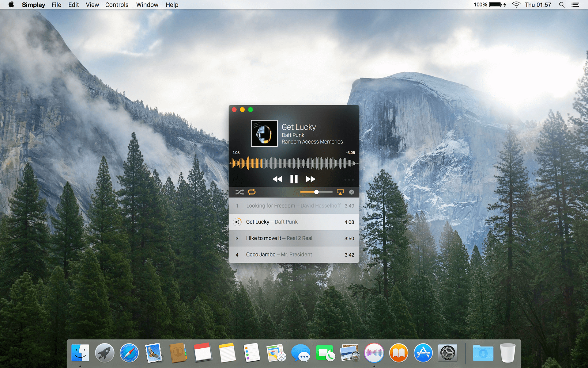Open the Window menu
The image size is (588, 368).
pyautogui.click(x=147, y=5)
